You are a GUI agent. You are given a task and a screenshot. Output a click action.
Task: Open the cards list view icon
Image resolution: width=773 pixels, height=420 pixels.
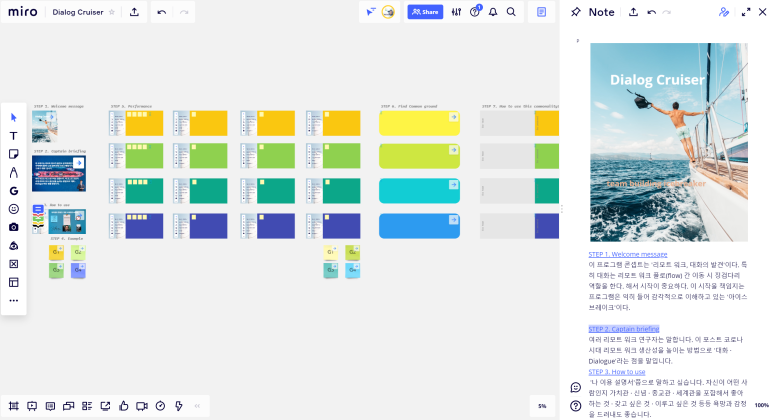pos(87,406)
